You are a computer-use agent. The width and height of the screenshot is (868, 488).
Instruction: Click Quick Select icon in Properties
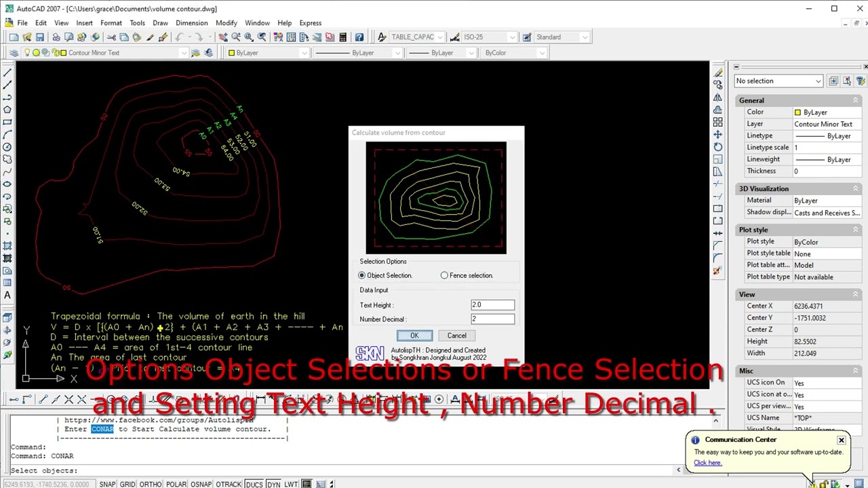tap(861, 81)
